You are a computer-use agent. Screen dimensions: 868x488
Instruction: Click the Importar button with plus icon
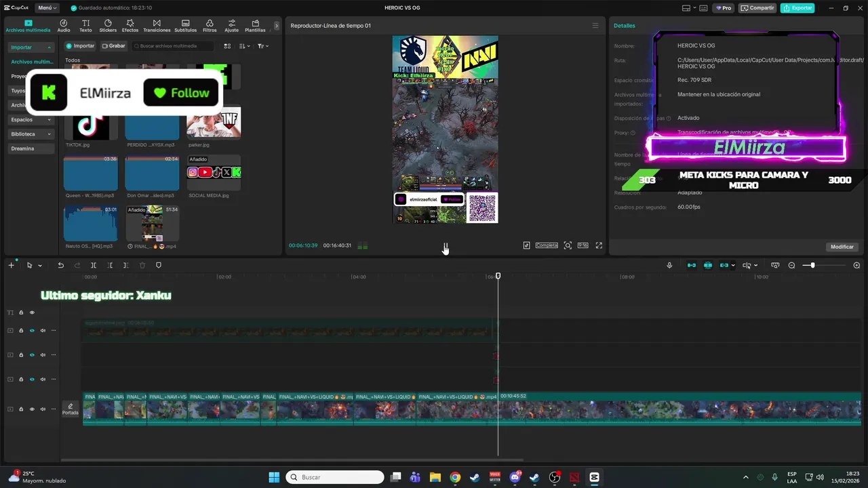click(x=81, y=46)
